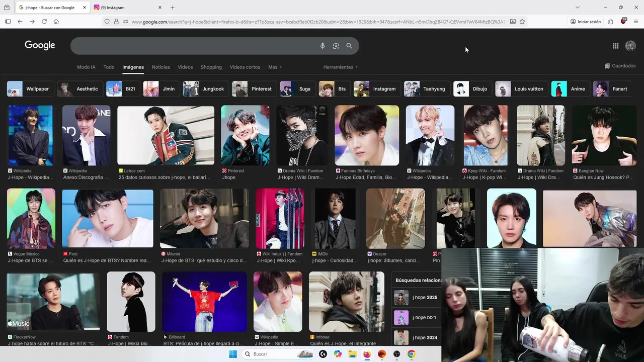
Task: Open Copilot from the taskbar
Action: pyautogui.click(x=338, y=354)
